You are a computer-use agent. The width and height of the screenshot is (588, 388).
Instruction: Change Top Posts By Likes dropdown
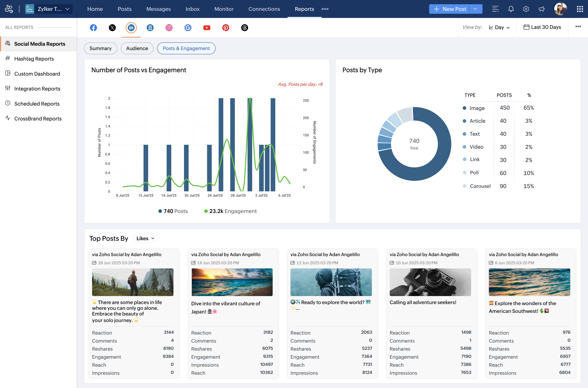point(145,238)
